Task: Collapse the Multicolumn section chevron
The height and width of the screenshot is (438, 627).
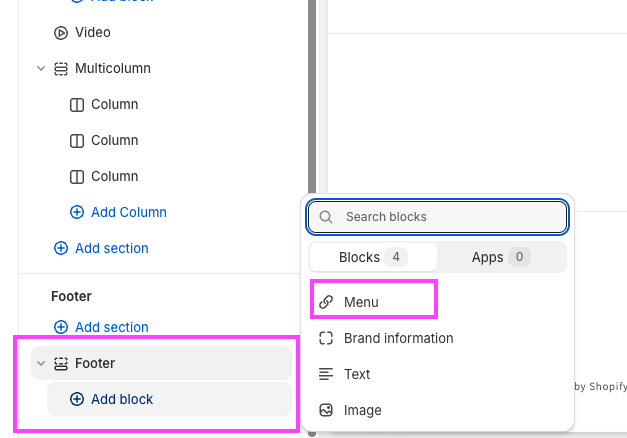Action: (41, 69)
